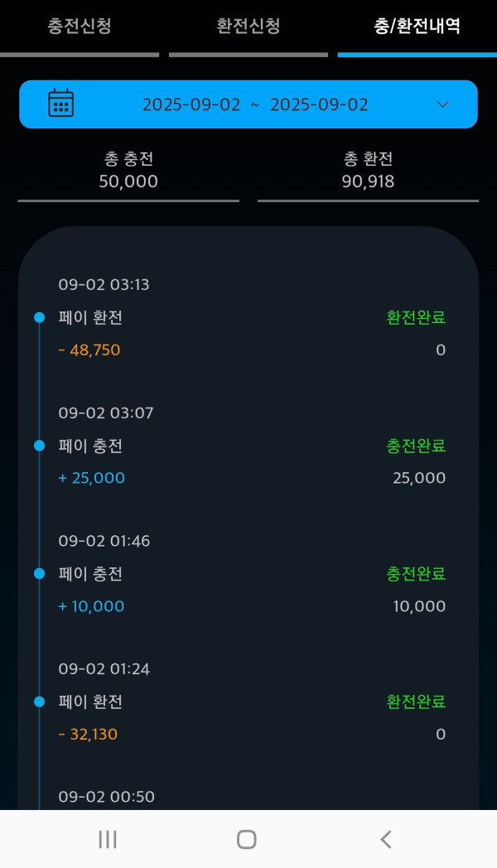Viewport: 497px width, 868px height.
Task: Click the calendar icon in date bar
Action: (61, 104)
